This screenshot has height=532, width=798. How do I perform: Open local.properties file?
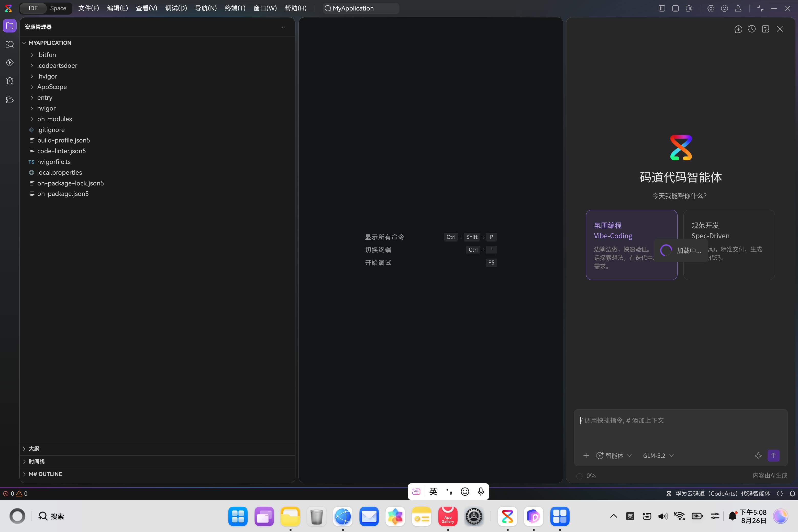click(158, 172)
